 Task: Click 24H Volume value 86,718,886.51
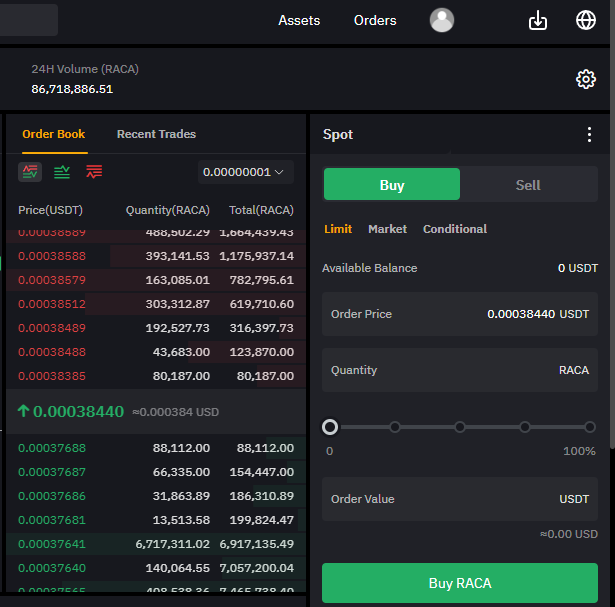pos(72,89)
